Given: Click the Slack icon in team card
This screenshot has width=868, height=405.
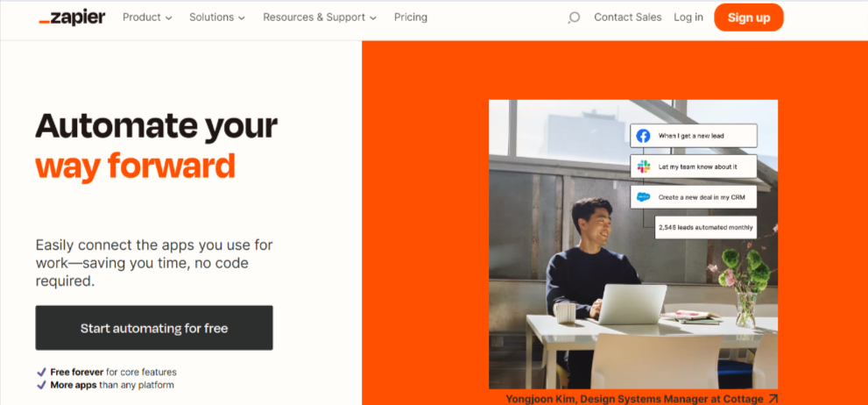Looking at the screenshot, I should [x=643, y=167].
